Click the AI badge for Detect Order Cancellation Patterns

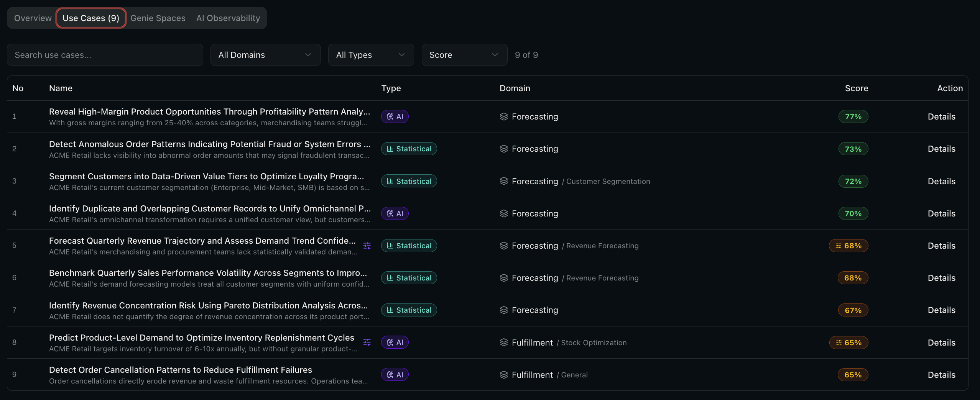(395, 375)
